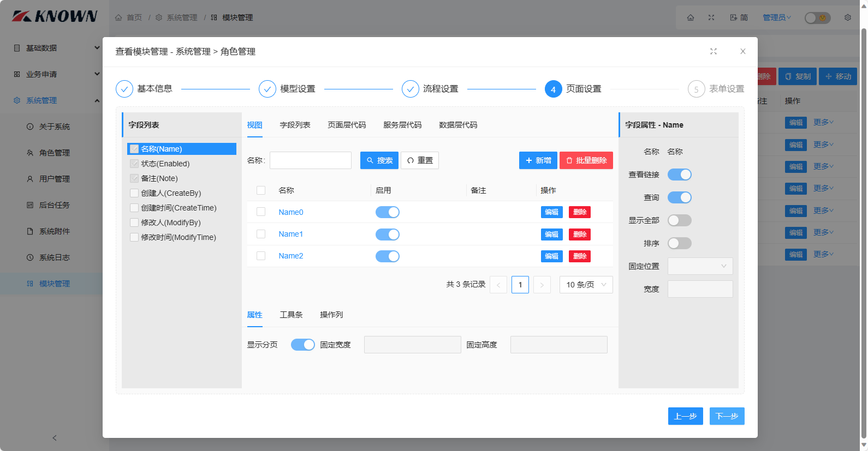This screenshot has width=868, height=451.
Task: Collapse the sidebar using bottom arrow icon
Action: coord(54,438)
